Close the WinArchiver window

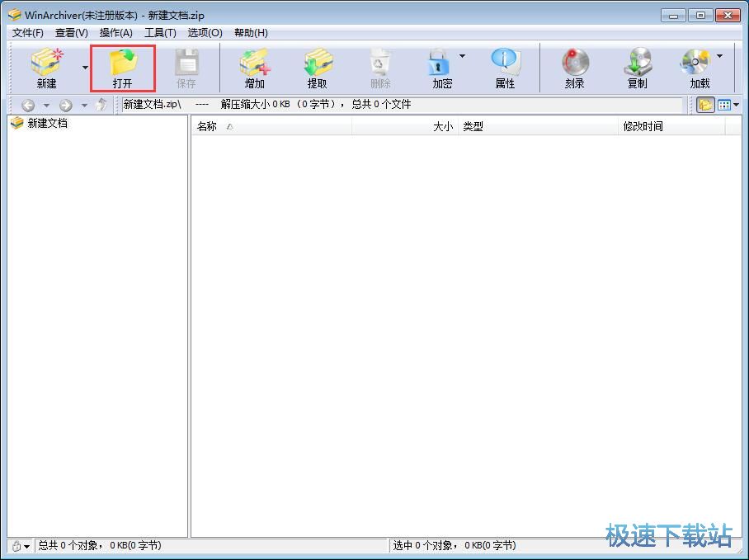click(x=728, y=16)
